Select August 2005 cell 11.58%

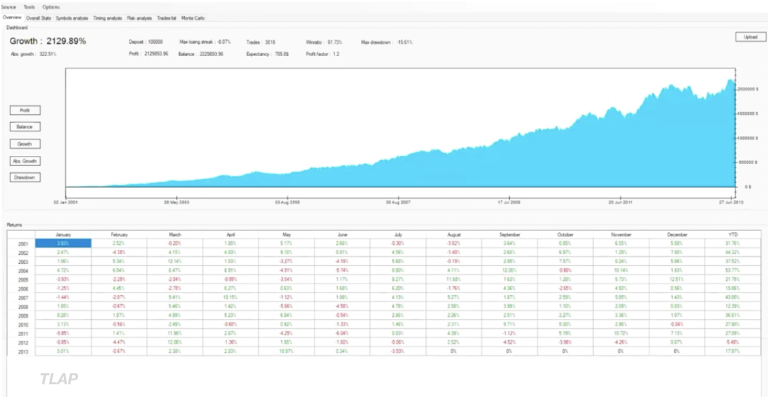(454, 280)
